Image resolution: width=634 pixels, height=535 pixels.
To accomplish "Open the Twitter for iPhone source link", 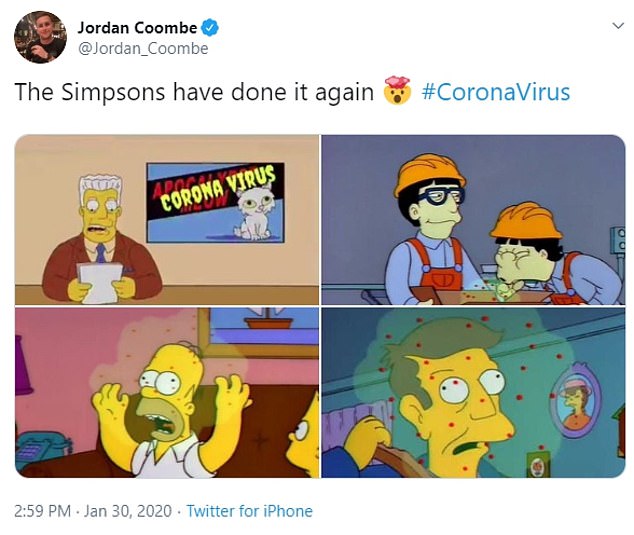I will click(x=249, y=511).
